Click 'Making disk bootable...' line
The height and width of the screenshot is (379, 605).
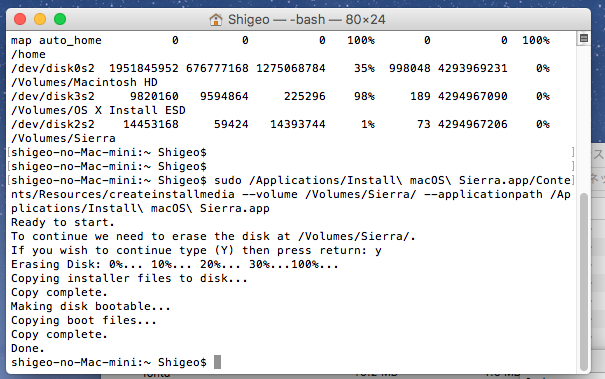pyautogui.click(x=91, y=306)
